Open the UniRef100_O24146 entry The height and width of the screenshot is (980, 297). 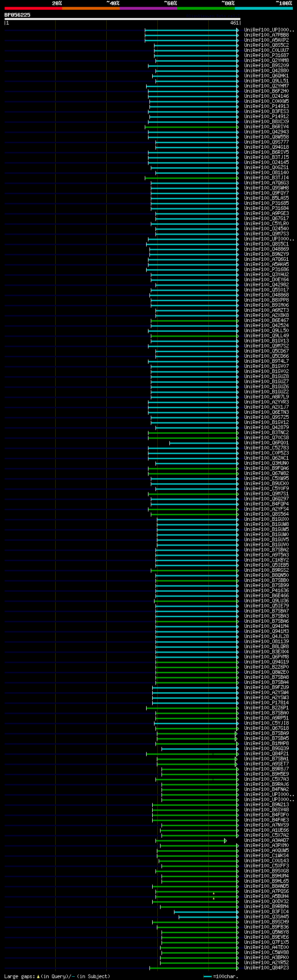pyautogui.click(x=266, y=96)
